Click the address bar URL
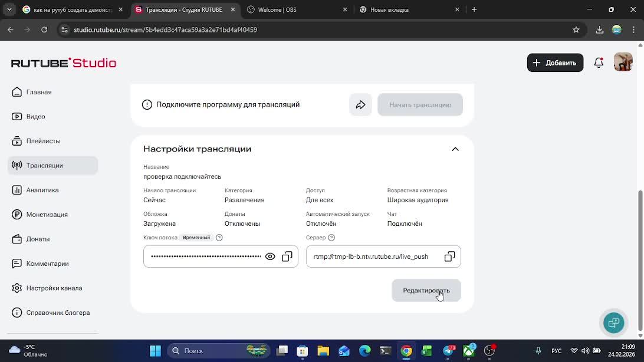644x362 pixels. click(x=166, y=29)
